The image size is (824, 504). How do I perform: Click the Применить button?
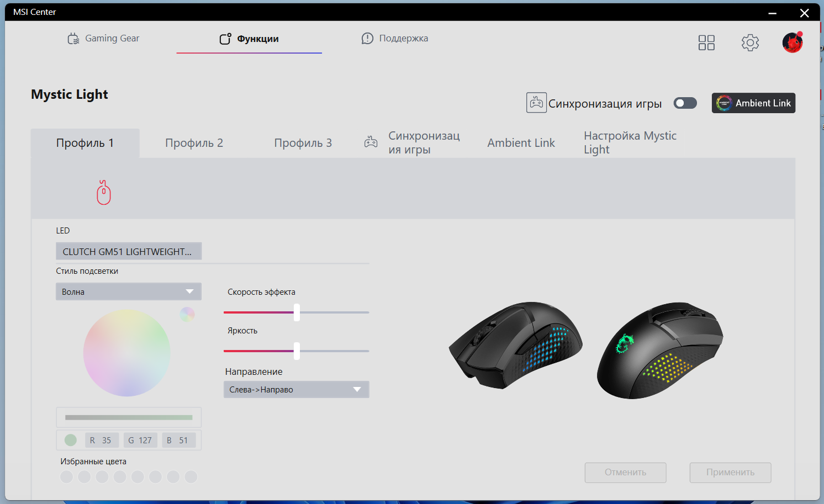[731, 473]
